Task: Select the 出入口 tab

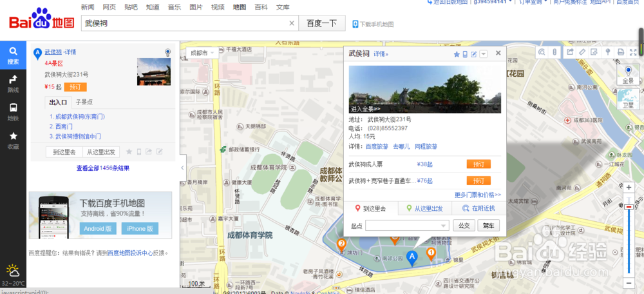Action: [59, 102]
